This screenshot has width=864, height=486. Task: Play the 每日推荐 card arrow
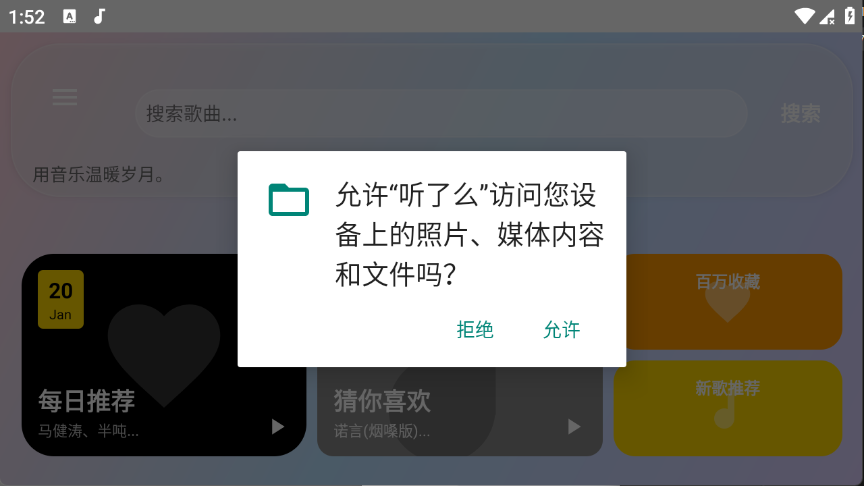click(278, 426)
